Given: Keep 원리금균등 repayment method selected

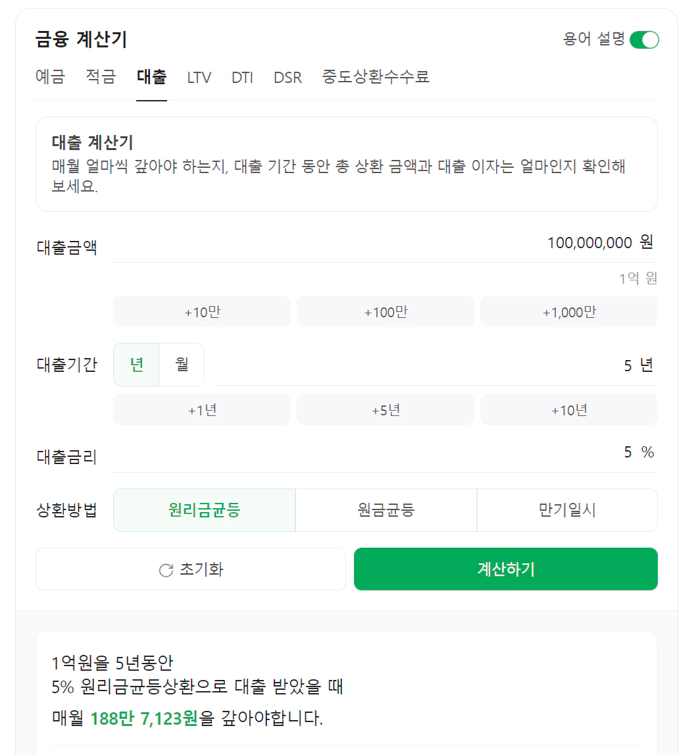Looking at the screenshot, I should (x=204, y=510).
